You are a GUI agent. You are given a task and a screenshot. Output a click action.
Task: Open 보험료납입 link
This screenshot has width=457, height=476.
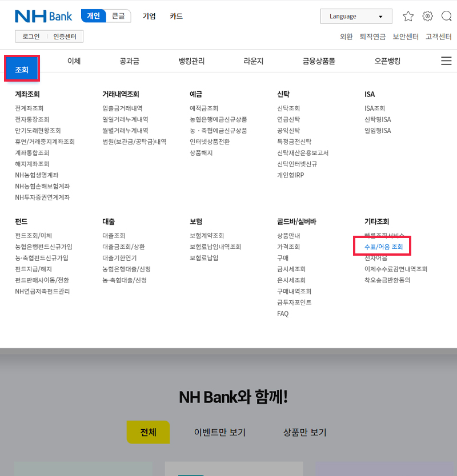[x=204, y=258]
